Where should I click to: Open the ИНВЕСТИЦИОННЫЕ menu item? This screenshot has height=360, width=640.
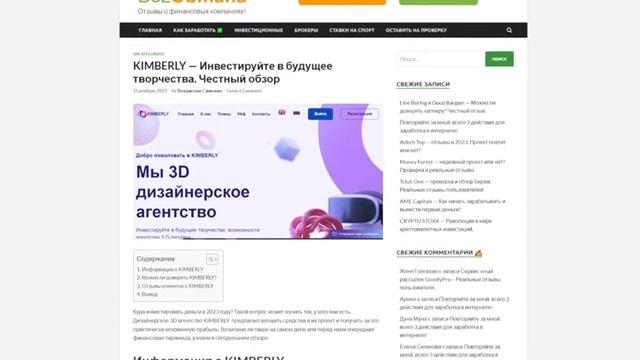[258, 30]
